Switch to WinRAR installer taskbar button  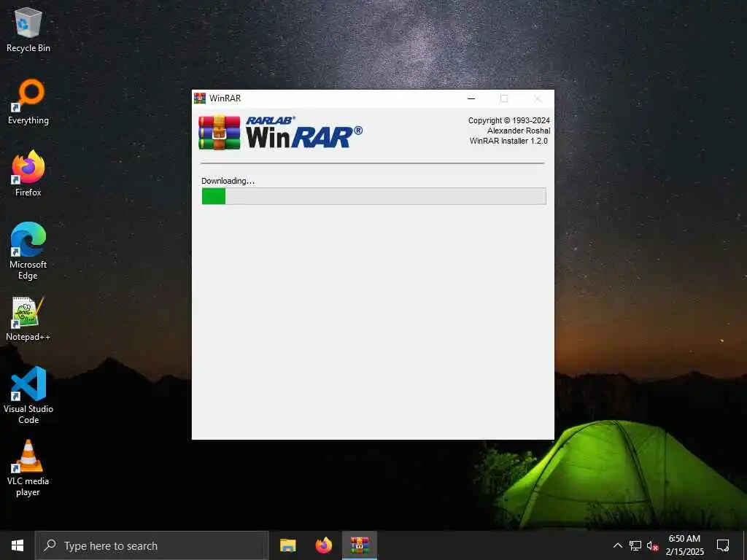[x=360, y=545]
